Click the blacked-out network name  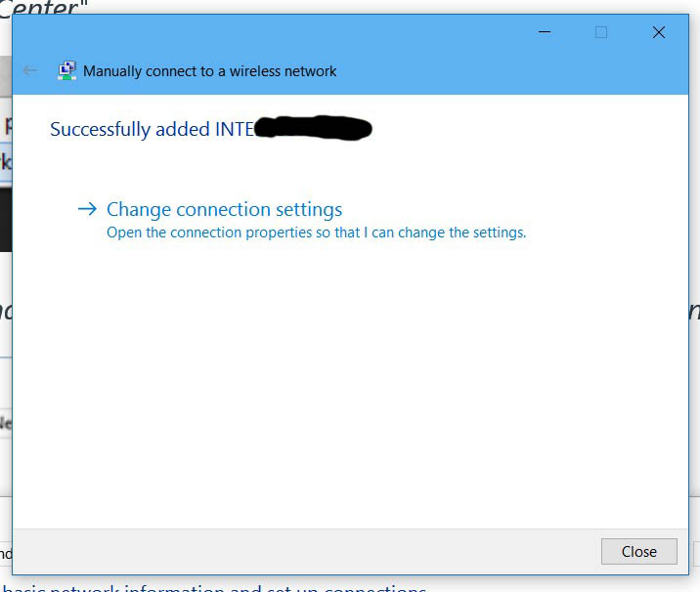[313, 128]
